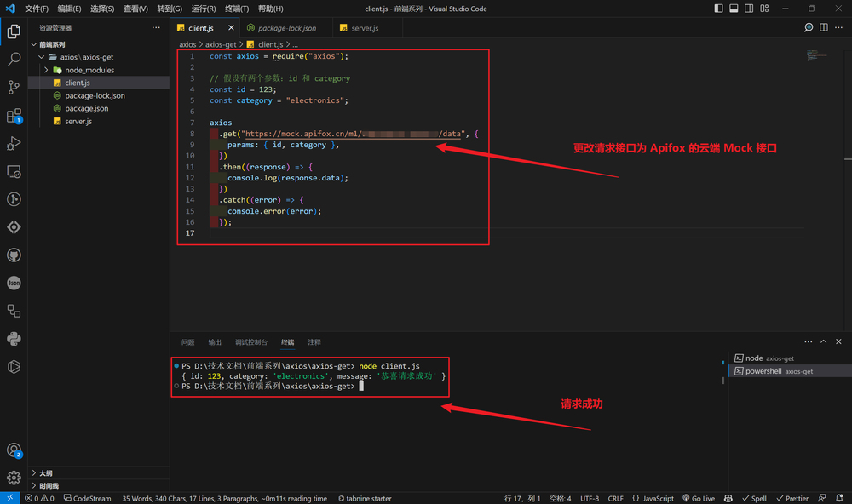Open the remote window status bar icon
852x504 pixels.
9,498
